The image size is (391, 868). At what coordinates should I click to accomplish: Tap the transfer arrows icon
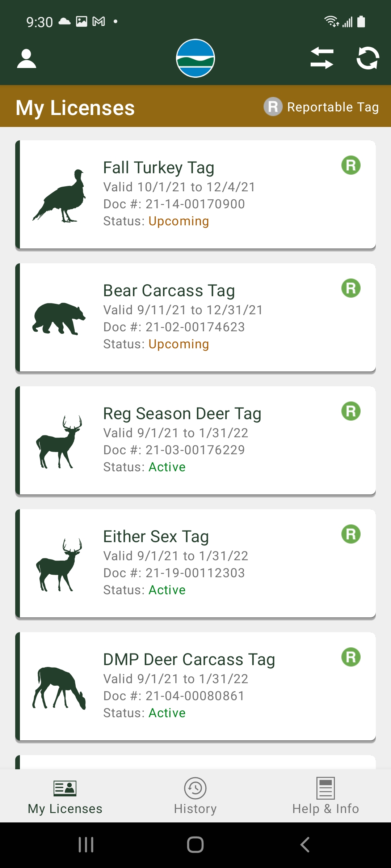click(x=322, y=58)
